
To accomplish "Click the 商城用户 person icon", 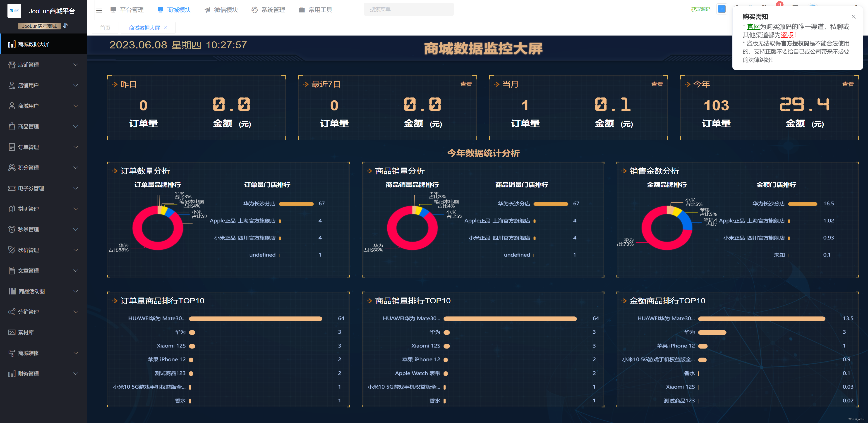I will coord(12,106).
